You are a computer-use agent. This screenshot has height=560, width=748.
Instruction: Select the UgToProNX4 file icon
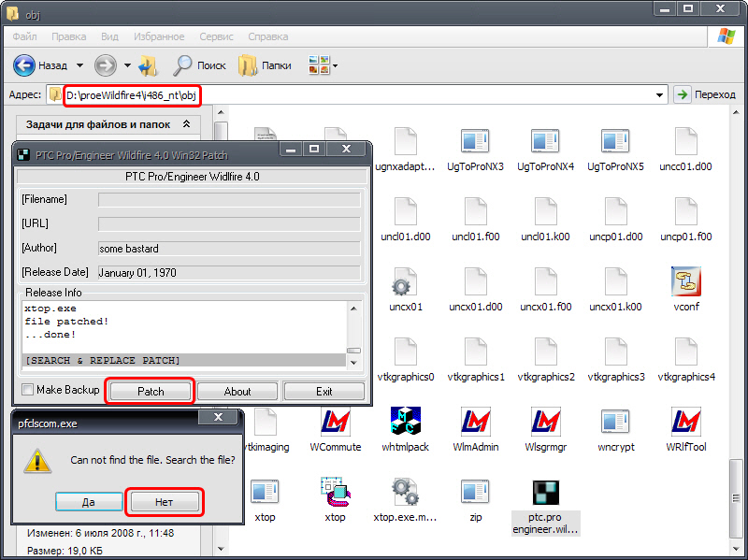click(x=545, y=141)
